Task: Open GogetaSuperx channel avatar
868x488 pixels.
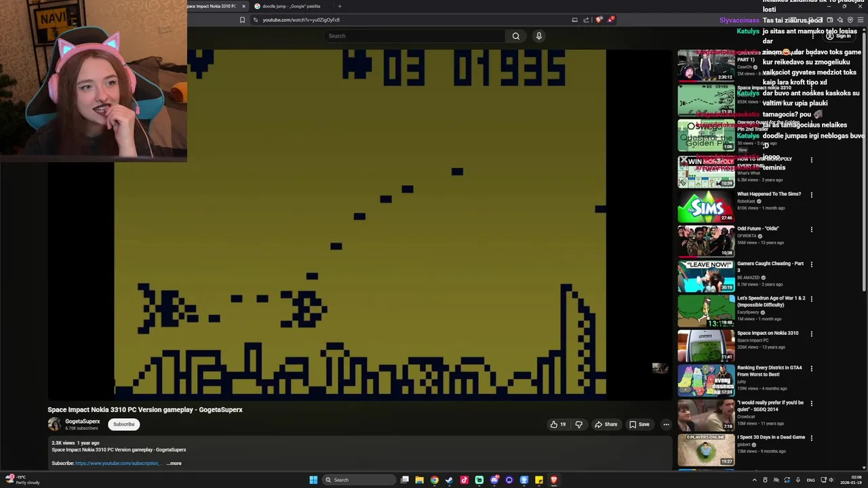Action: 54,424
